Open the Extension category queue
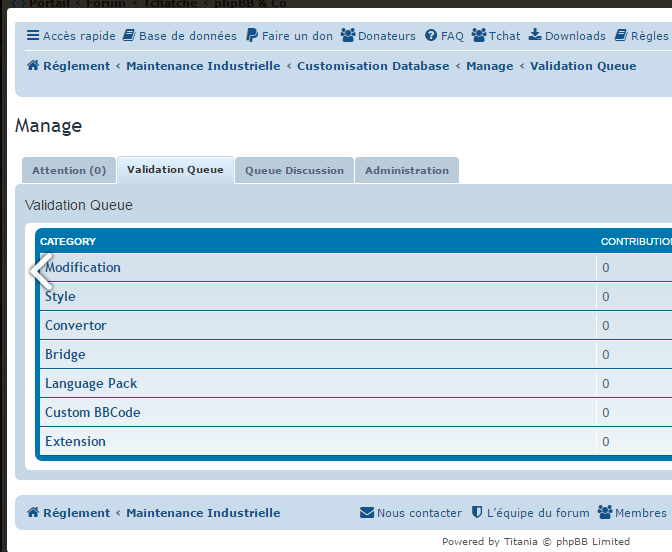This screenshot has width=672, height=552. tap(75, 442)
